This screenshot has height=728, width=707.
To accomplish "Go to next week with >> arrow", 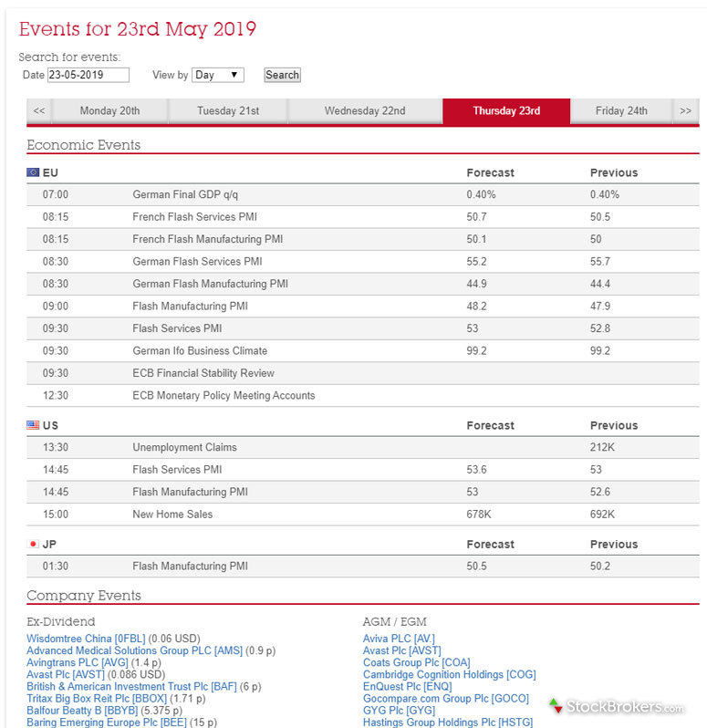I will (x=686, y=111).
